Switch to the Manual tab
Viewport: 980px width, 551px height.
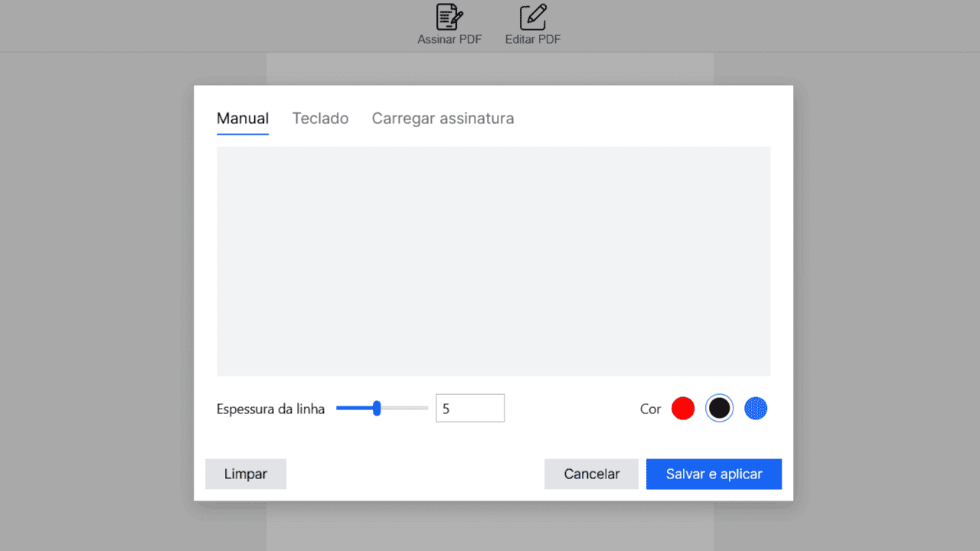(x=243, y=119)
